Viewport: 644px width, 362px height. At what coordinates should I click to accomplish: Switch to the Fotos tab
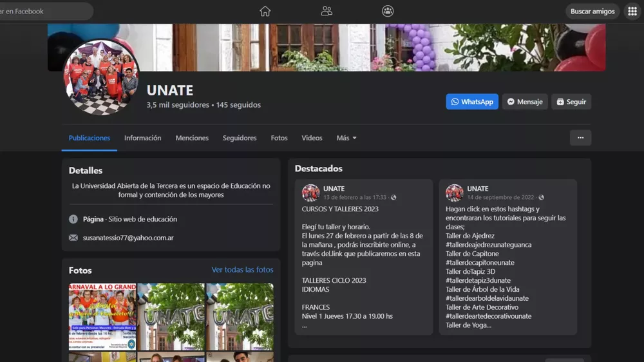[279, 138]
